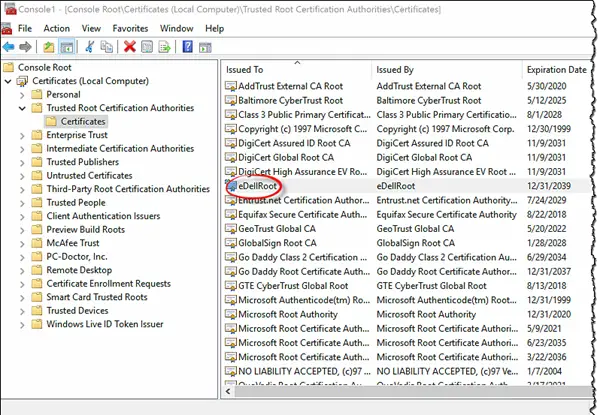Open the Help menu
This screenshot has height=415, width=600.
pyautogui.click(x=214, y=28)
